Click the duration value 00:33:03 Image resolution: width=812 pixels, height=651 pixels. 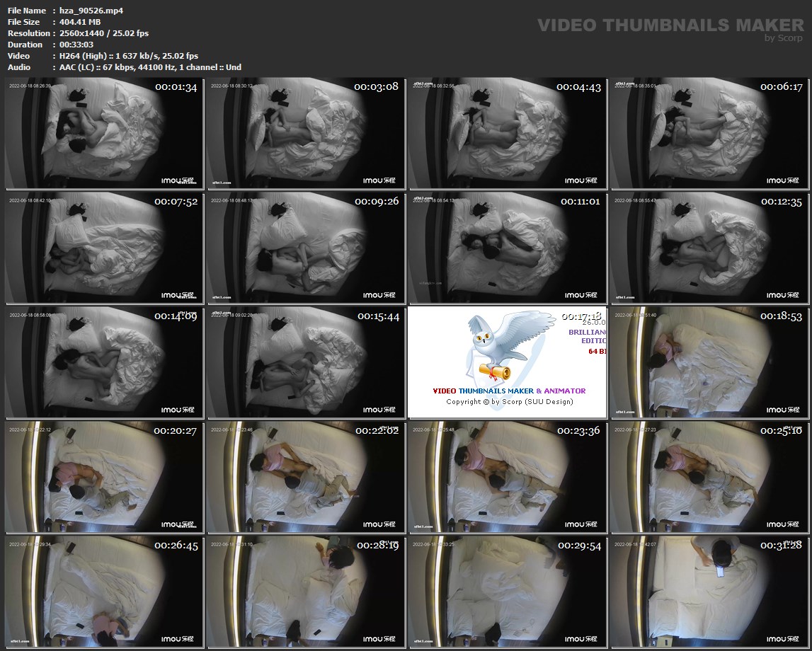(76, 45)
